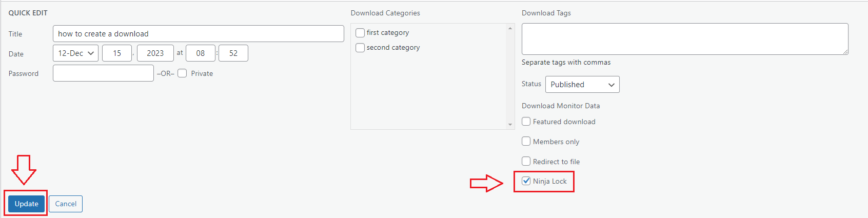Click the categories list scroll-up arrow
This screenshot has height=218, width=868.
pyautogui.click(x=510, y=28)
